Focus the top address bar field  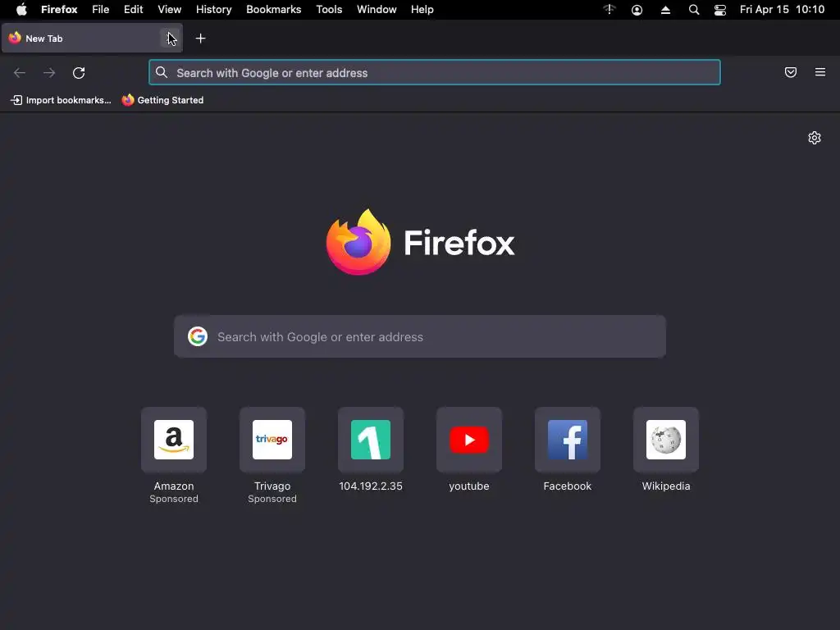[435, 72]
